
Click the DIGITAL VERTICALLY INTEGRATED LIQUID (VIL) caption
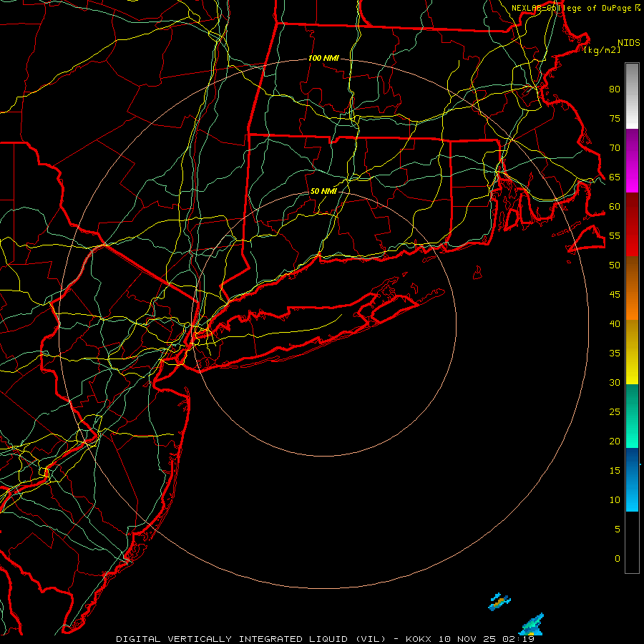point(251,639)
